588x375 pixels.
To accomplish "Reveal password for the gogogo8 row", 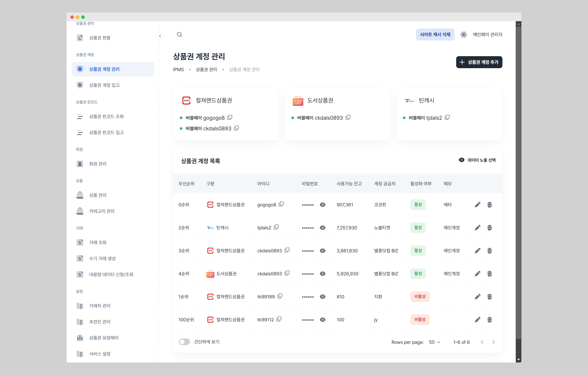I will 322,205.
